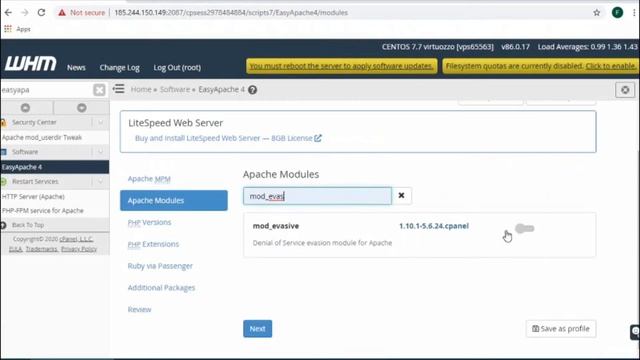This screenshot has width=640, height=360.
Task: Click the module search field containing mod_evas
Action: click(x=317, y=196)
